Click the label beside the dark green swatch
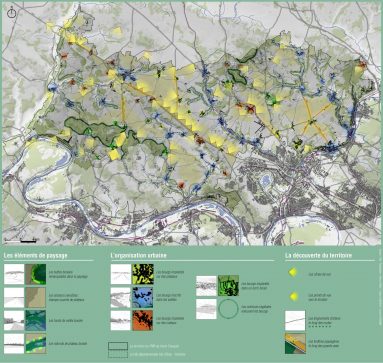383x363 pixels. click(68, 274)
